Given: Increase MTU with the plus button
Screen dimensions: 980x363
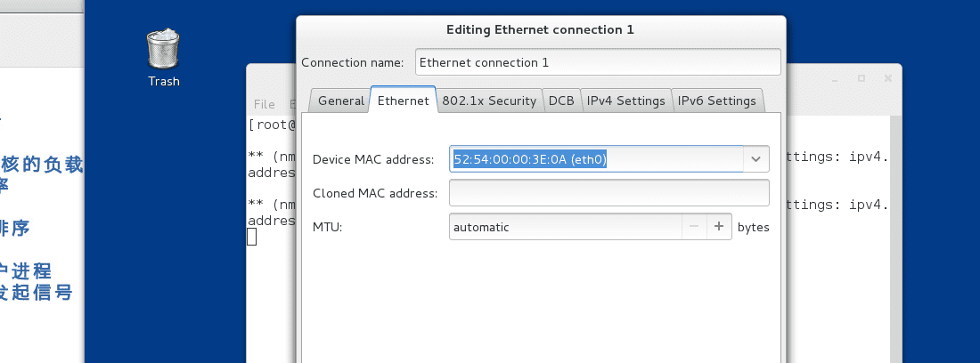Looking at the screenshot, I should point(719,227).
